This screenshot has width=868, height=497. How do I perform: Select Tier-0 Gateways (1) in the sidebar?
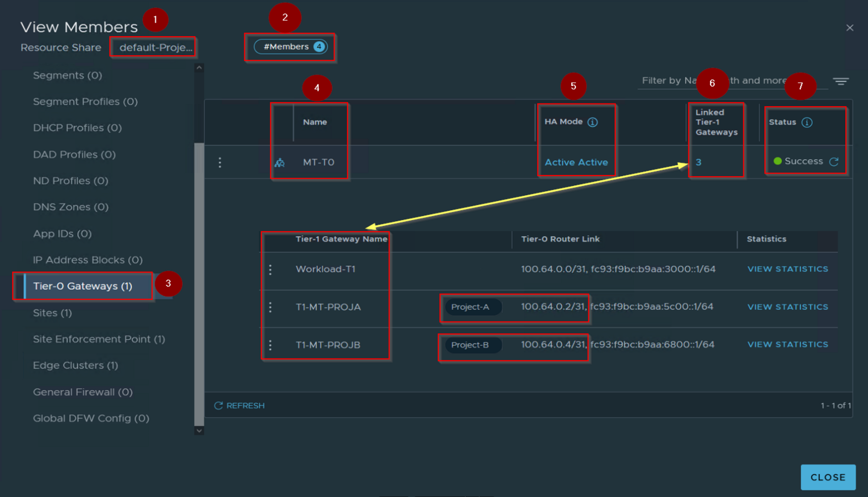coord(82,286)
